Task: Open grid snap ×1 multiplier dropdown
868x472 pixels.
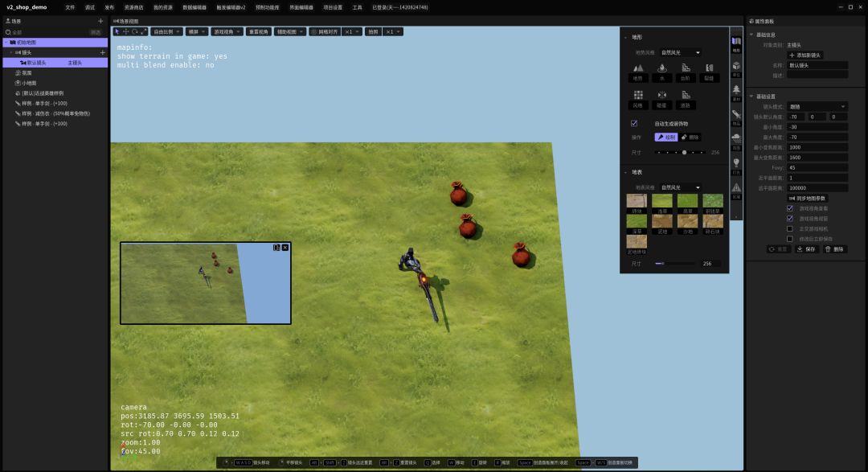Action: (352, 31)
